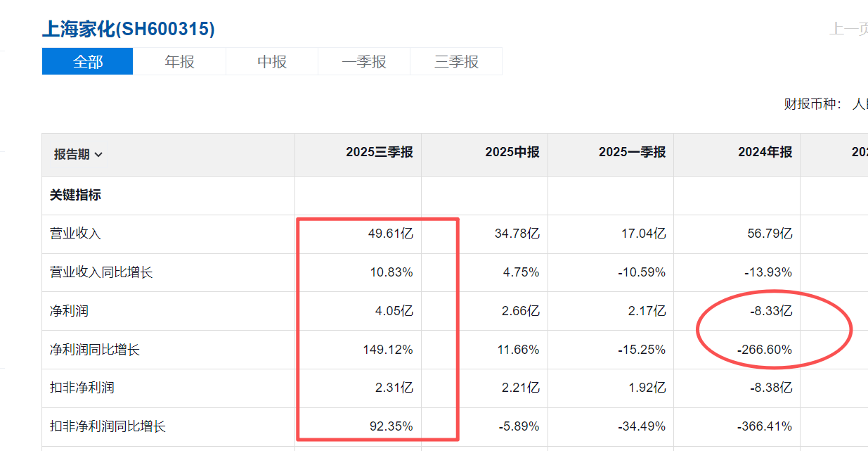This screenshot has height=451, width=868.
Task: Click the 上海家化(SH600315) stock title
Action: [129, 29]
